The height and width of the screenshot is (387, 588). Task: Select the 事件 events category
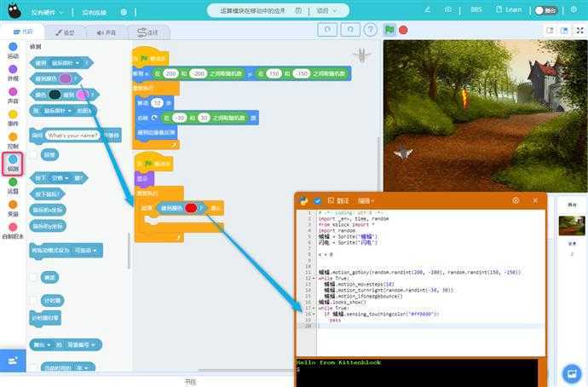point(13,118)
